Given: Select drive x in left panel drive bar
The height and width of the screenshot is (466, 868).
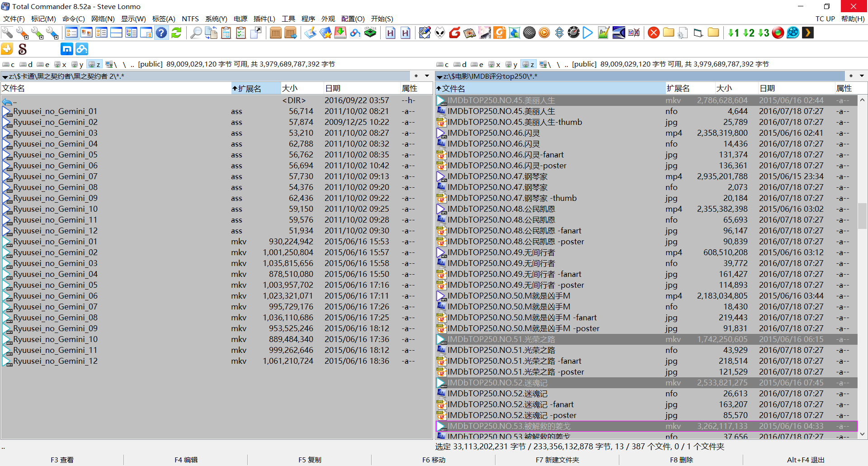Looking at the screenshot, I should pyautogui.click(x=61, y=64).
